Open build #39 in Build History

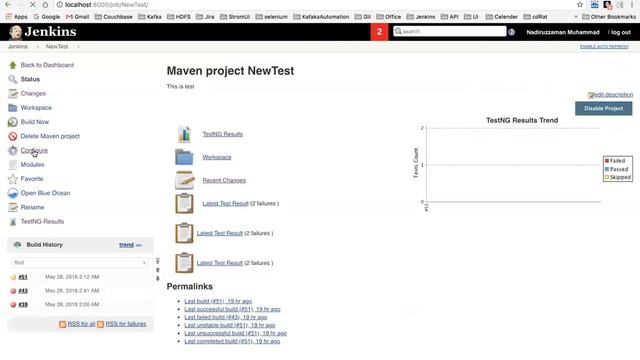[x=23, y=304]
